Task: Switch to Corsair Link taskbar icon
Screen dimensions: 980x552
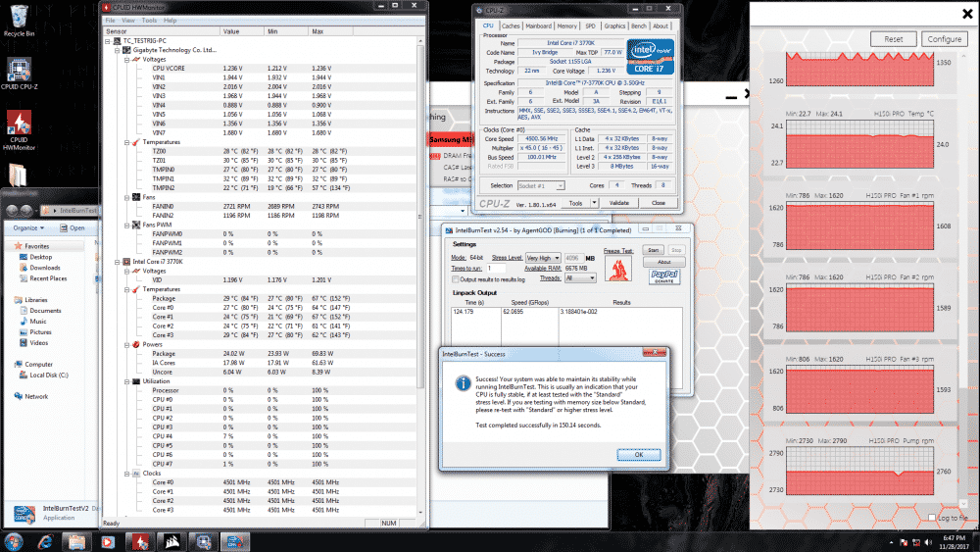Action: (171, 541)
